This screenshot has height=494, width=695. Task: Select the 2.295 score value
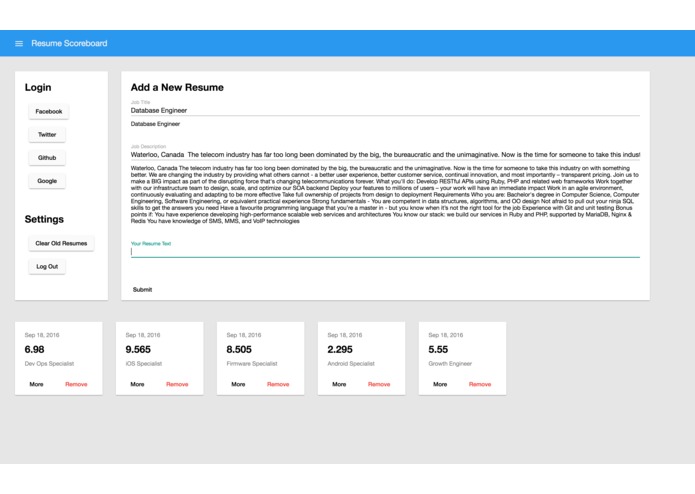[340, 350]
